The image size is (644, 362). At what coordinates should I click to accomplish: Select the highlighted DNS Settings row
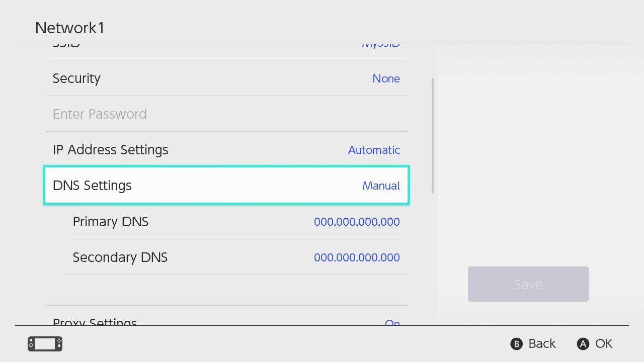(x=226, y=185)
